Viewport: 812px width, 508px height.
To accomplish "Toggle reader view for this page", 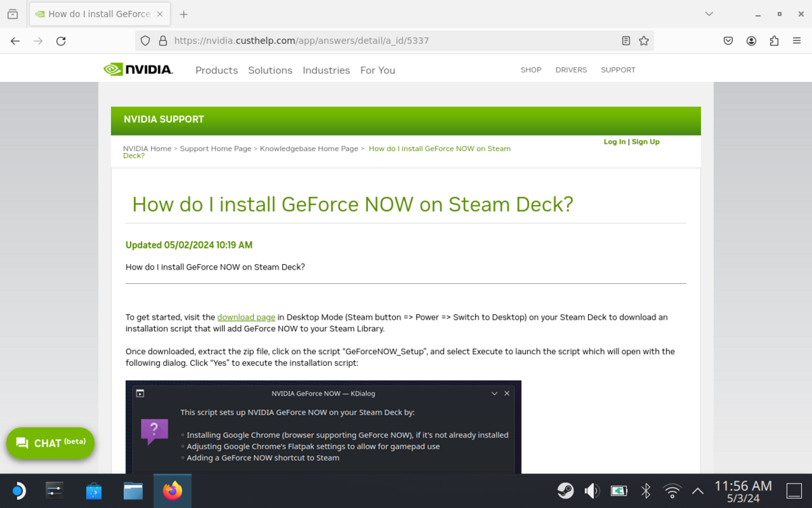I will 626,41.
